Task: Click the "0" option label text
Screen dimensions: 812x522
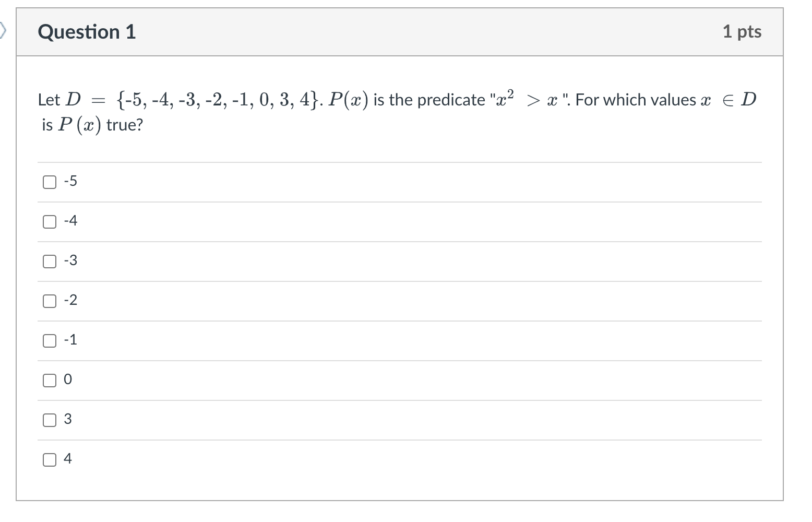Action: pos(68,379)
